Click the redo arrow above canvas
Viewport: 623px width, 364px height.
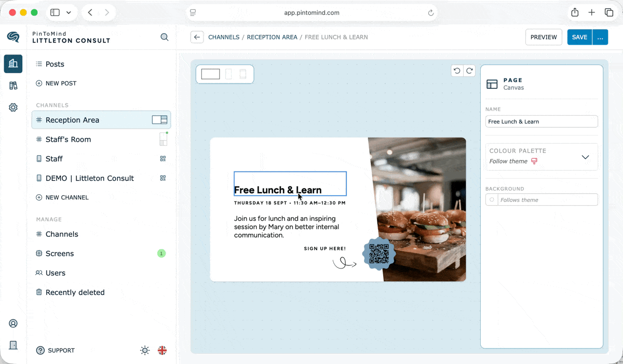(x=469, y=71)
